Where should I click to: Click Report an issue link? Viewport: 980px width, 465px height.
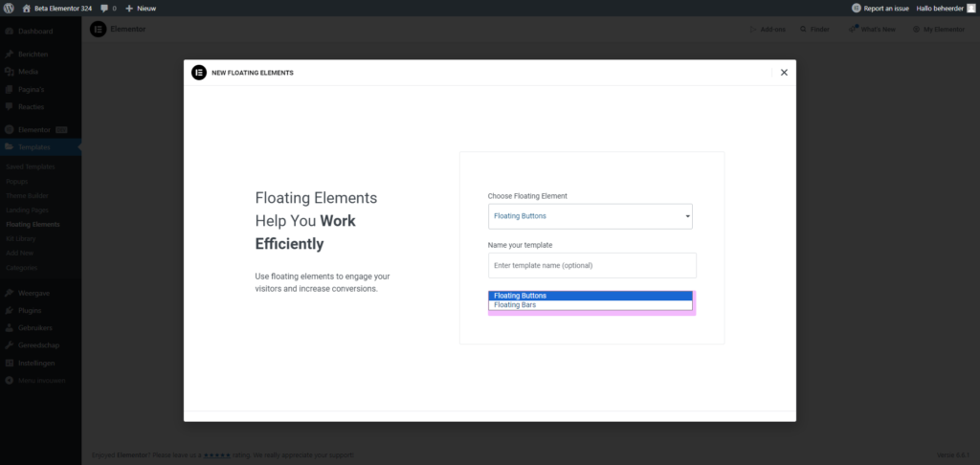[886, 8]
